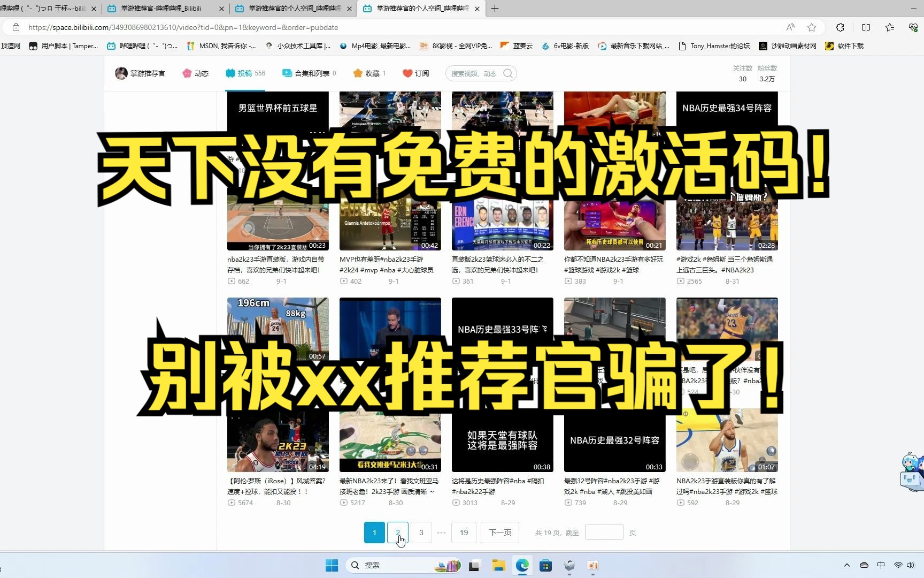924x578 pixels.
Task: Open File Explorer from the taskbar
Action: (x=498, y=565)
